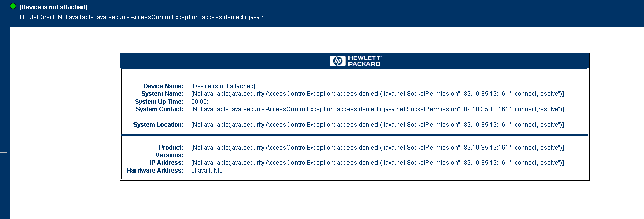Click the header title Device is not attached
The height and width of the screenshot is (219, 644).
click(53, 7)
